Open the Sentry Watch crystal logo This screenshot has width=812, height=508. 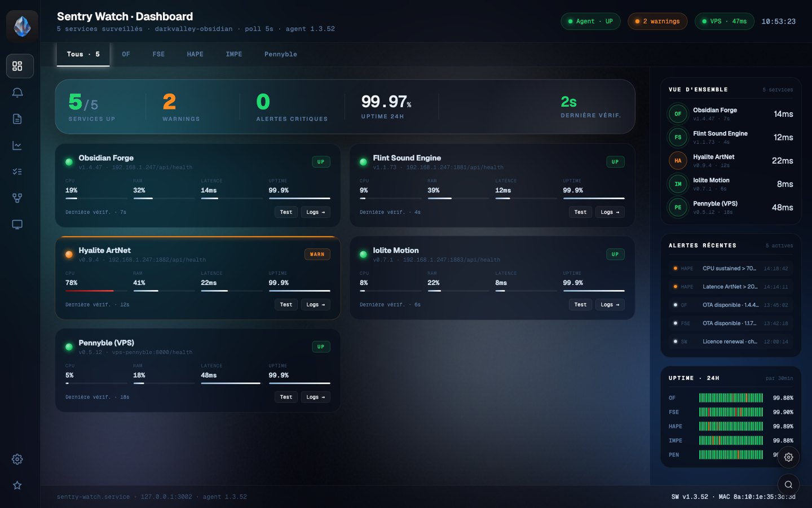pos(22,26)
